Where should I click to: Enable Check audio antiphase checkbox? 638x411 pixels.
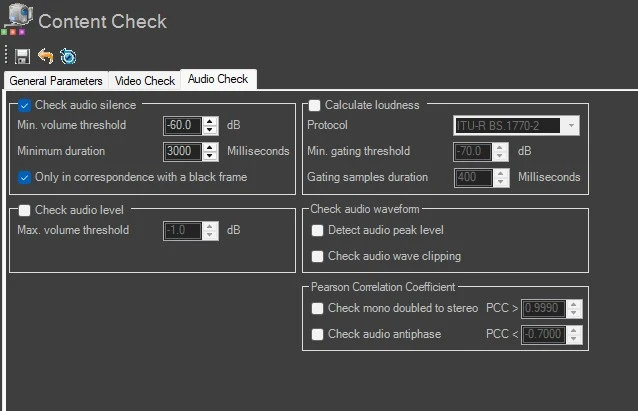(x=317, y=334)
